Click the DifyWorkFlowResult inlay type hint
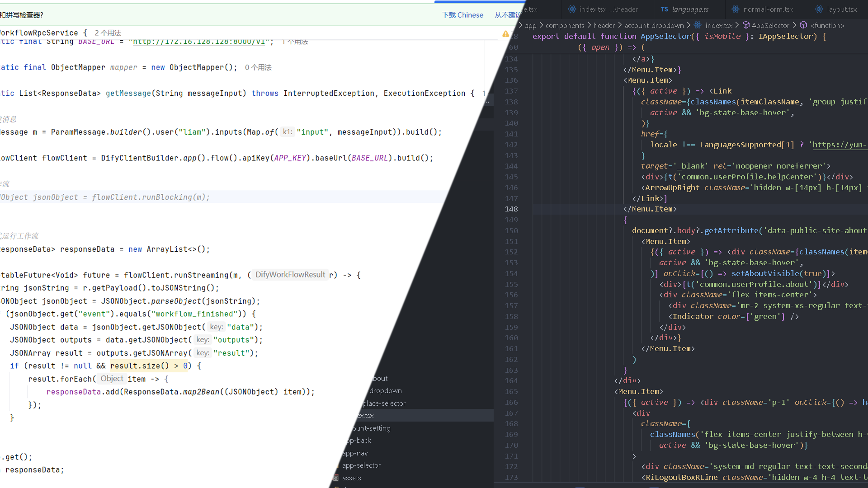The image size is (868, 488). point(290,275)
